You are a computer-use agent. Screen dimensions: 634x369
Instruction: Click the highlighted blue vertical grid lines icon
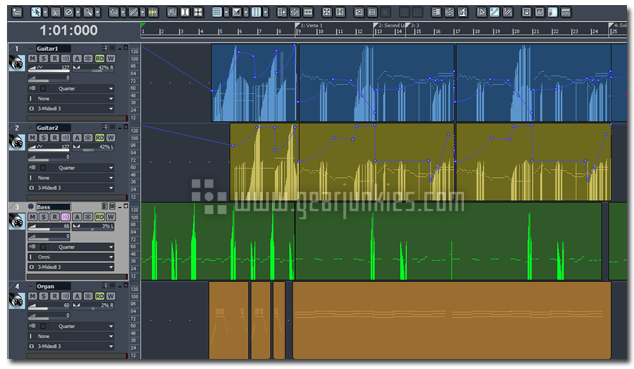tap(256, 12)
